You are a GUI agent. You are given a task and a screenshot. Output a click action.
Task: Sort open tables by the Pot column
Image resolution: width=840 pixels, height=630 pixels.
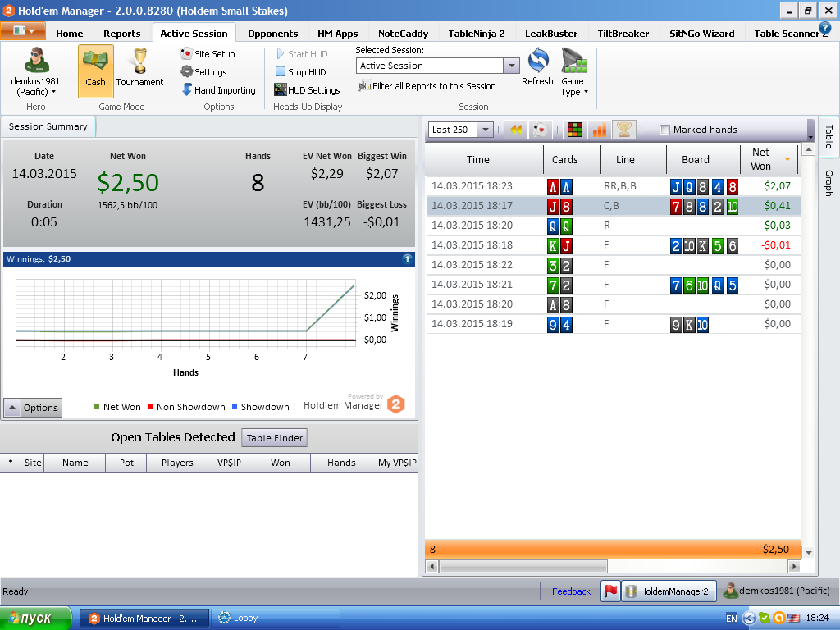pos(126,463)
